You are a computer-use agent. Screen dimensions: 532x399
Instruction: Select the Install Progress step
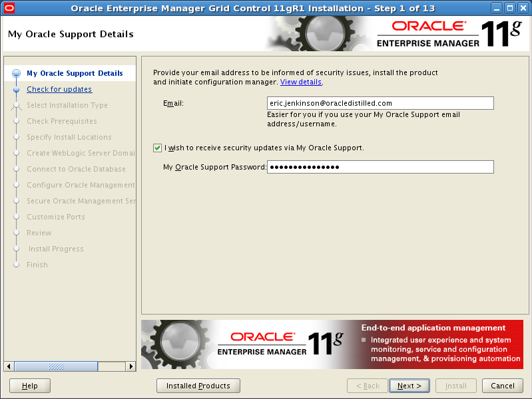[56, 249]
